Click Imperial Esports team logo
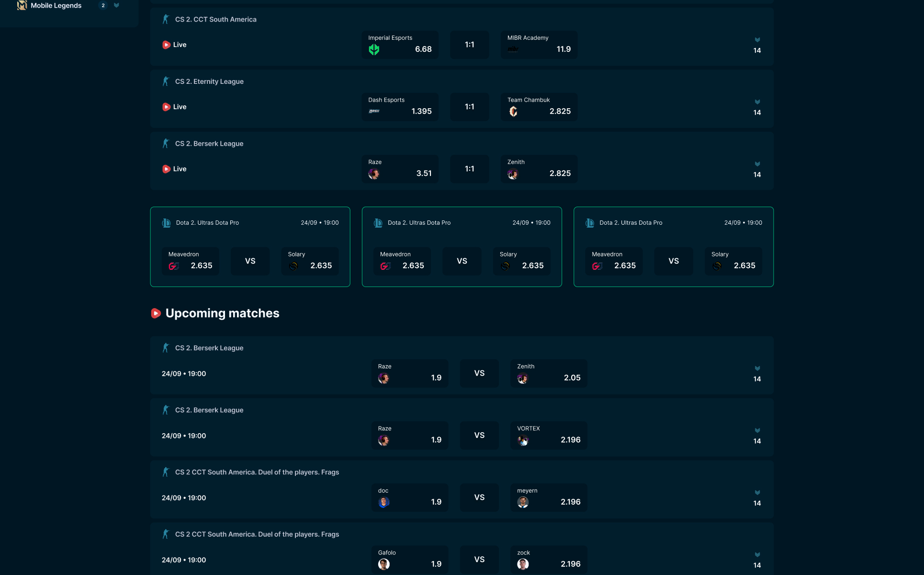924x575 pixels. point(374,49)
